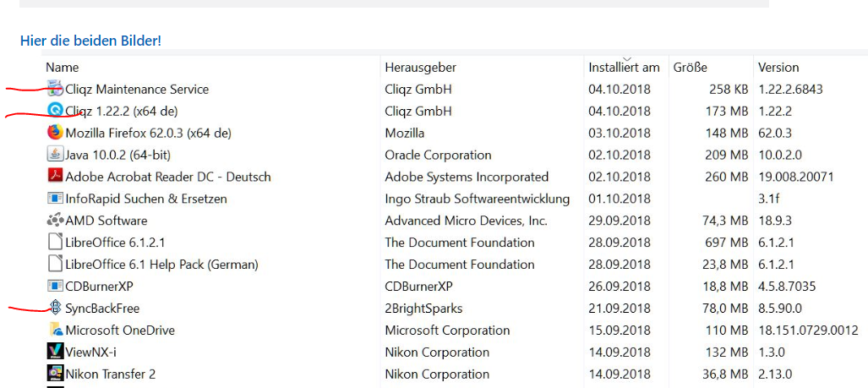Click install date 01.10.2018
This screenshot has height=388, width=868.
coord(620,199)
